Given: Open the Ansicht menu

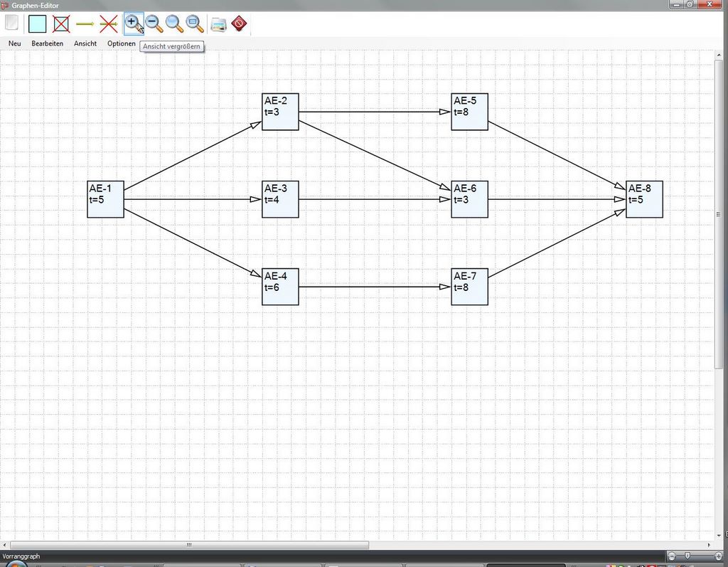Looking at the screenshot, I should click(x=85, y=43).
